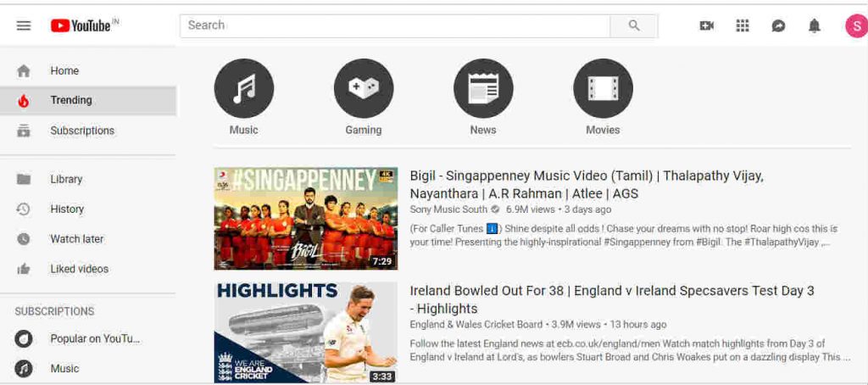Open the Music subscription label in sidebar

(64, 368)
